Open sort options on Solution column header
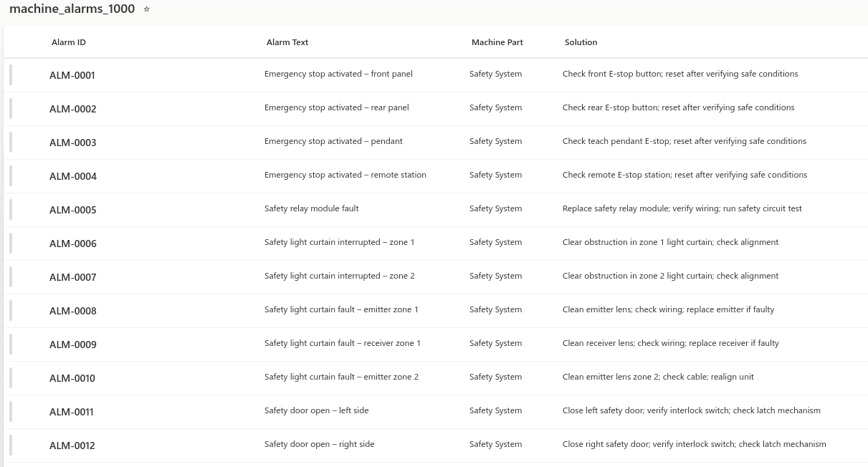The height and width of the screenshot is (467, 868). pyautogui.click(x=581, y=42)
